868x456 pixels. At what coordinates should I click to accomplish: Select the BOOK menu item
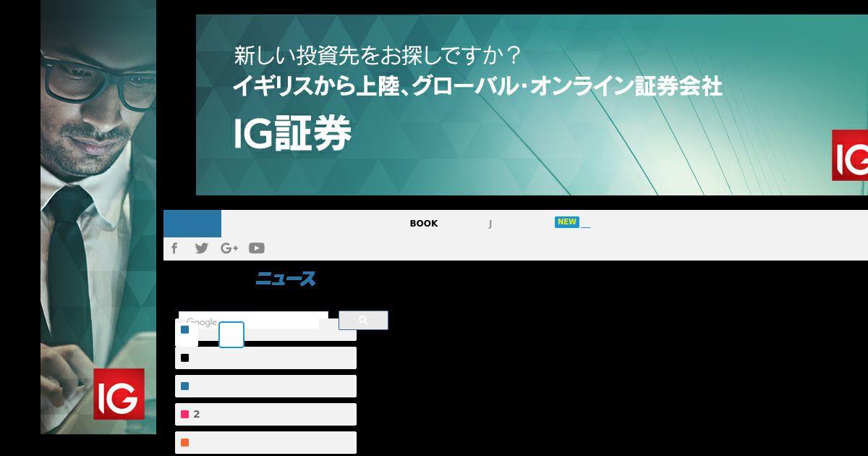[424, 224]
